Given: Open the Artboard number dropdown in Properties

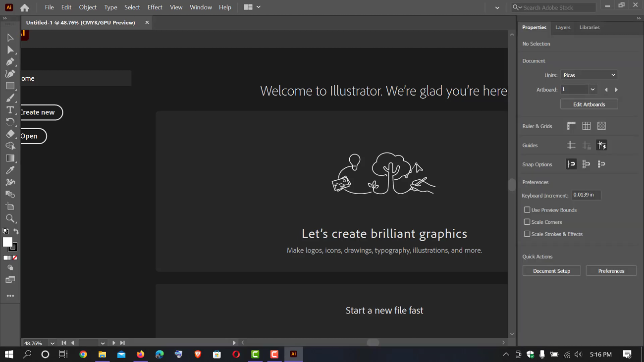Looking at the screenshot, I should coord(592,90).
